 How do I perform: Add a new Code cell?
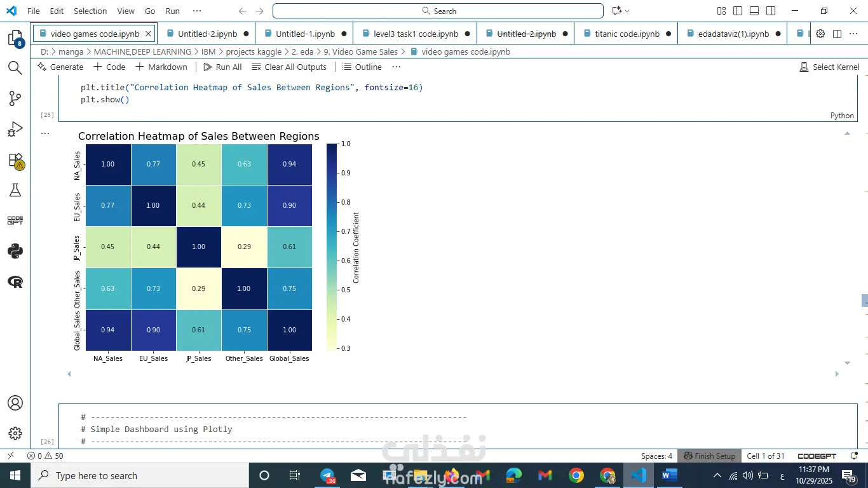[109, 67]
